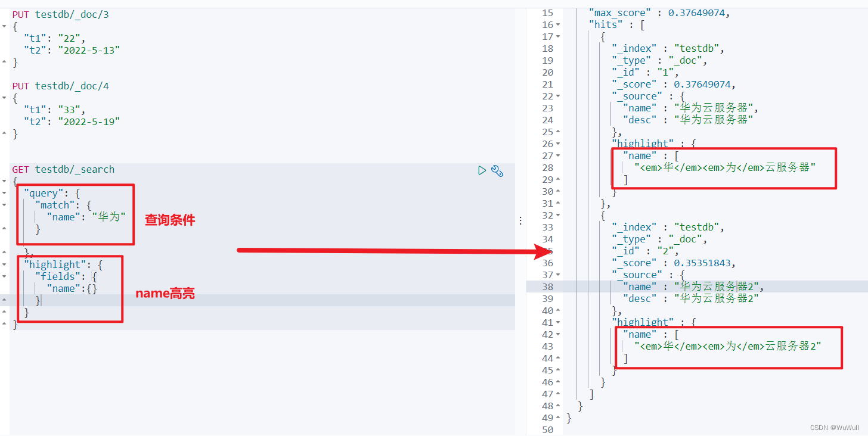Fold the "fields" block in the request editor
Screen dimensions: 868x436
click(x=5, y=276)
